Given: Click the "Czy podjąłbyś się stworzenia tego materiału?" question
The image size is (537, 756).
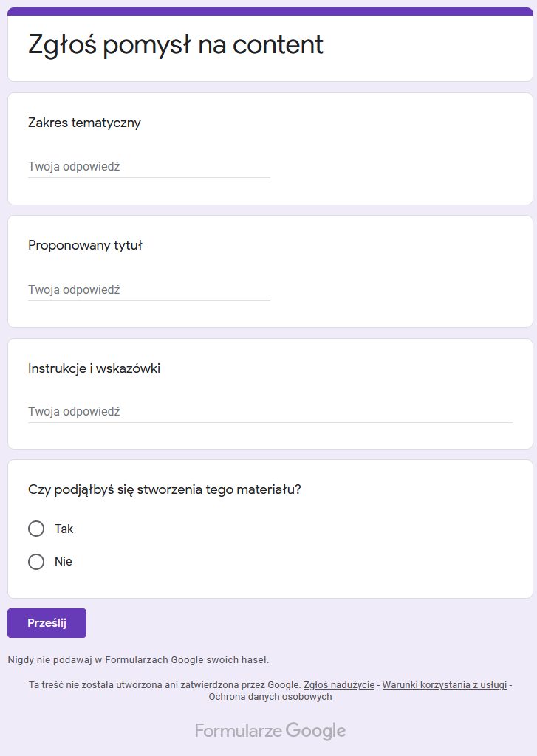Looking at the screenshot, I should point(164,489).
